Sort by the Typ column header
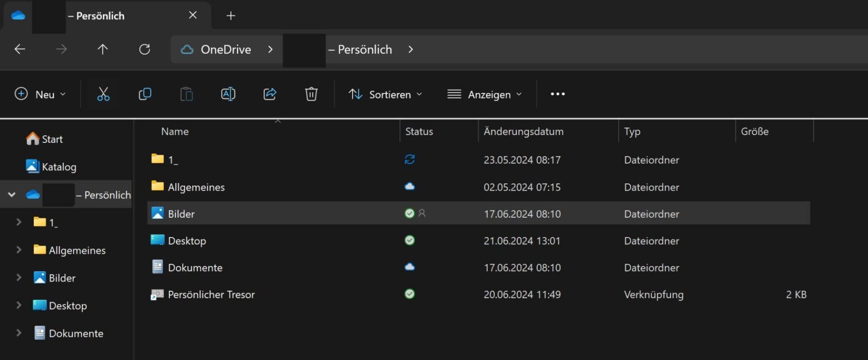 [x=632, y=132]
